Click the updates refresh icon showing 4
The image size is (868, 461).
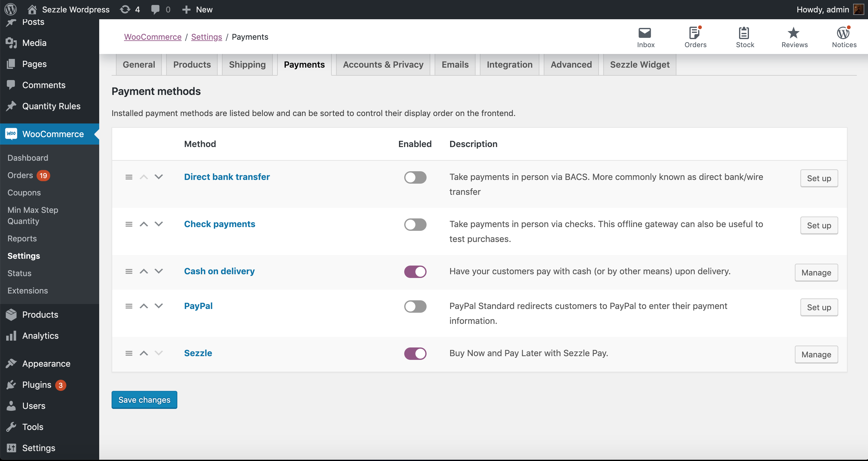130,9
